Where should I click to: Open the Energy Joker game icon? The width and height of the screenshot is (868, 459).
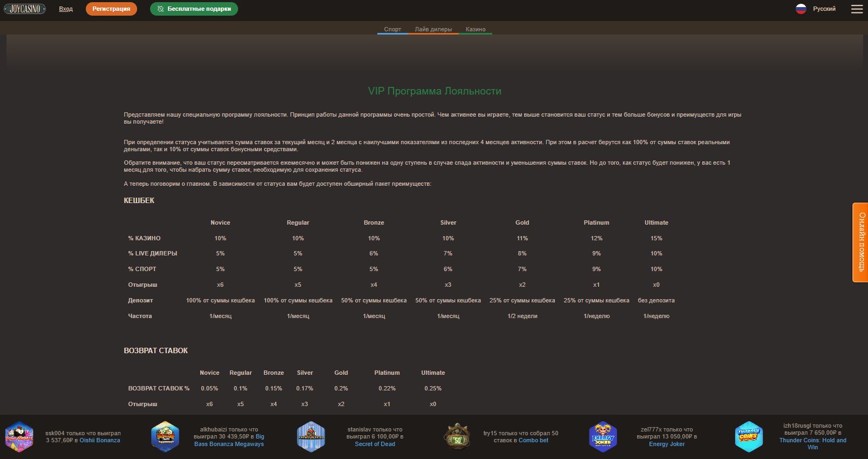click(x=603, y=436)
